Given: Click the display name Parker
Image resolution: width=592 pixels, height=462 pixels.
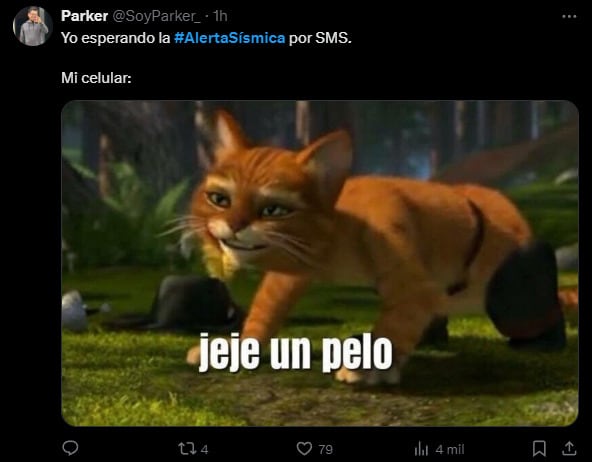Looking at the screenshot, I should click(85, 16).
